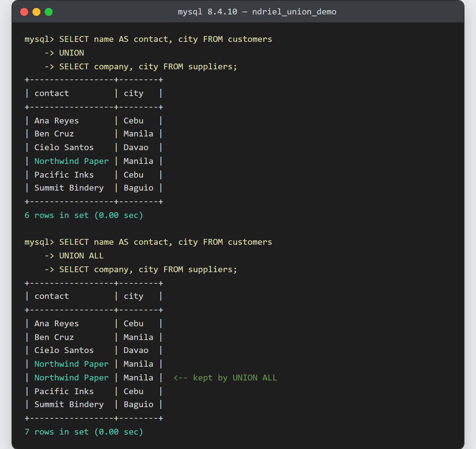Click "Northwind Paper" directly under Cielo Santos, seven-row result
The image size is (476, 449).
[x=71, y=364]
